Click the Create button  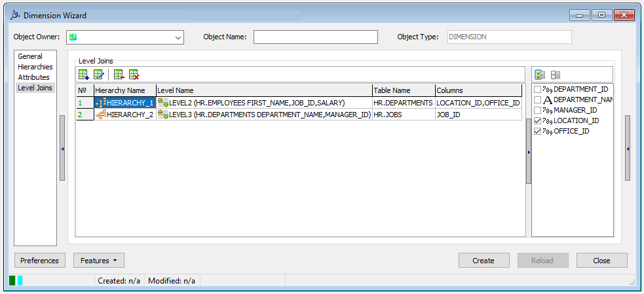[x=484, y=261]
